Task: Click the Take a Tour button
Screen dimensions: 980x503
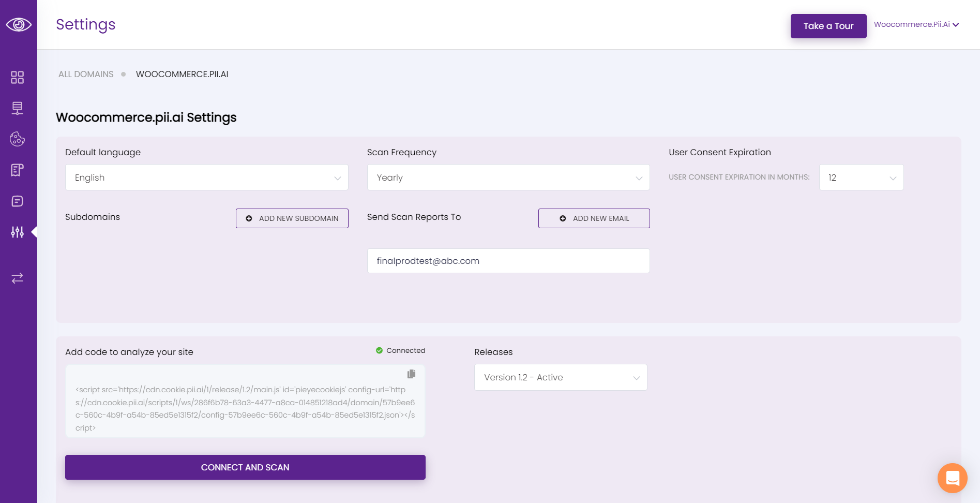Action: click(x=828, y=26)
